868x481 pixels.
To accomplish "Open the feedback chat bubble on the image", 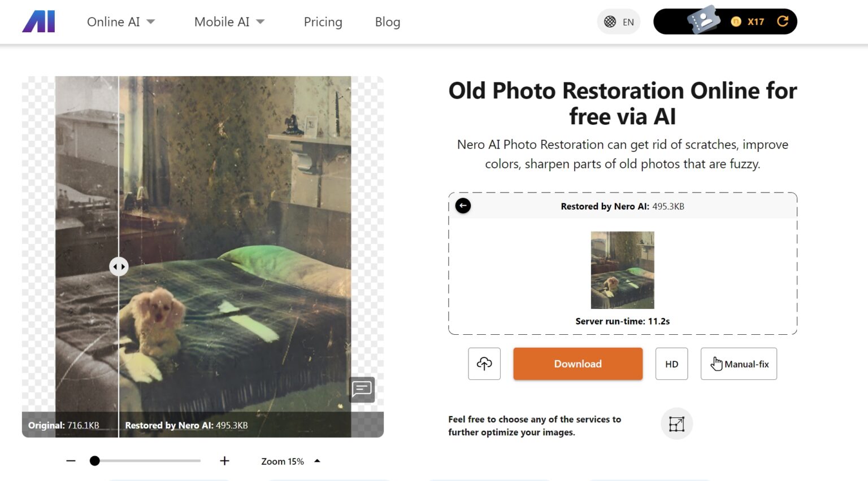I will [361, 390].
